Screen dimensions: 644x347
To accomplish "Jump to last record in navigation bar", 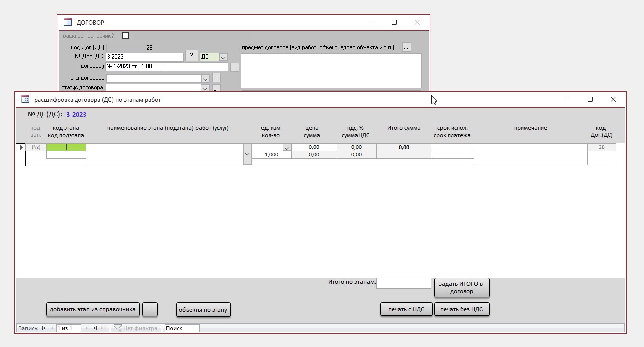I will click(x=95, y=328).
